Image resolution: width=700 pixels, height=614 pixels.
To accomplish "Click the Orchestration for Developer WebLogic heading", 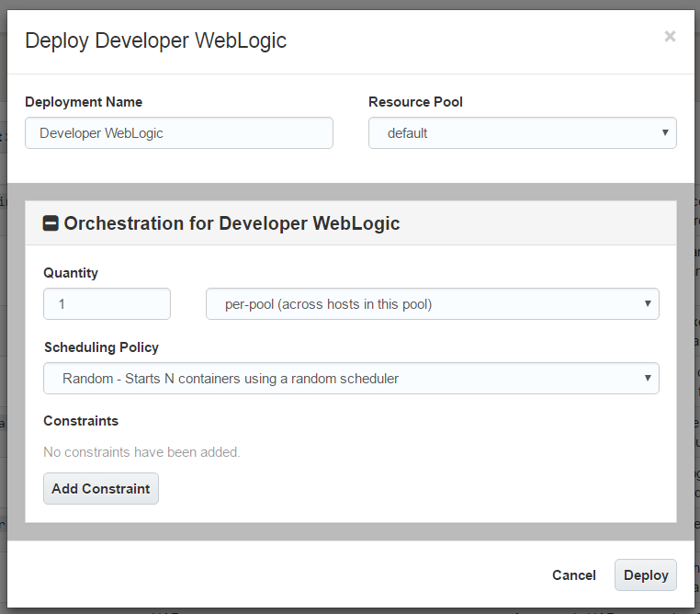I will pyautogui.click(x=231, y=223).
